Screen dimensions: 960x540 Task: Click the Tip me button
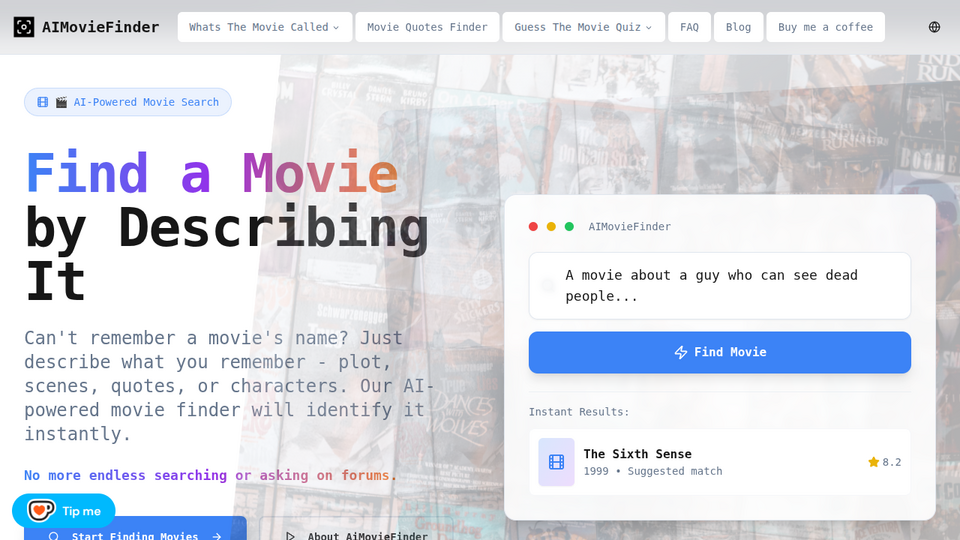pos(64,511)
